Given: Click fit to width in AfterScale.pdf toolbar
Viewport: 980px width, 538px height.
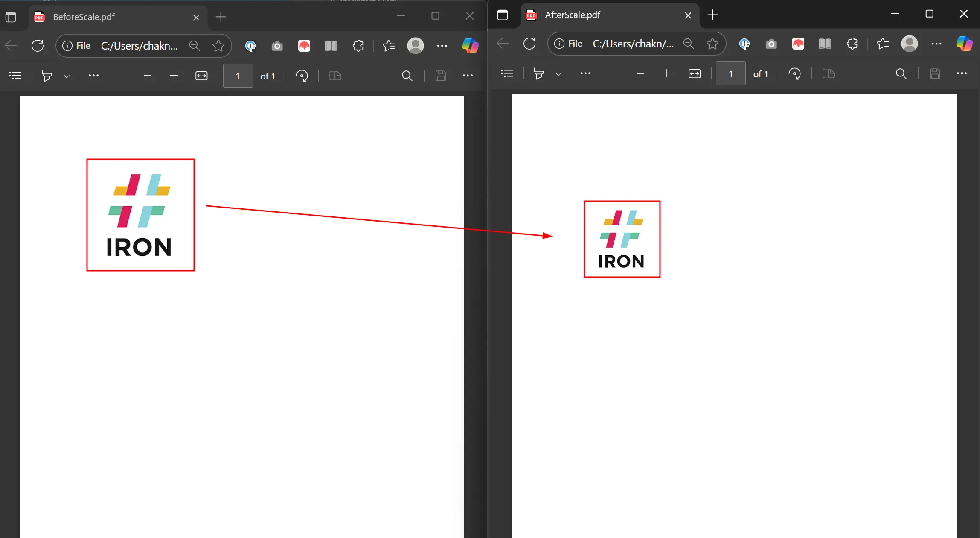Looking at the screenshot, I should tap(695, 74).
